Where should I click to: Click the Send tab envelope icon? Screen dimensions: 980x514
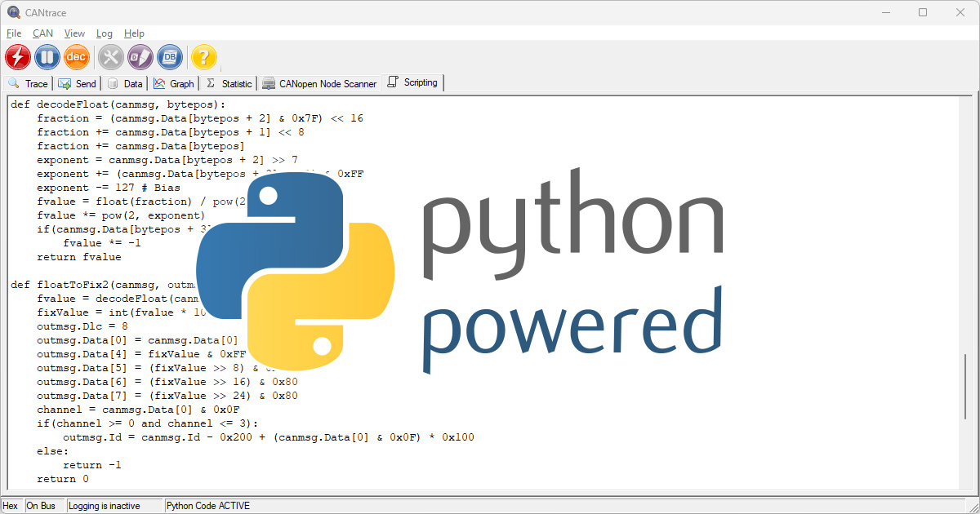tap(63, 82)
